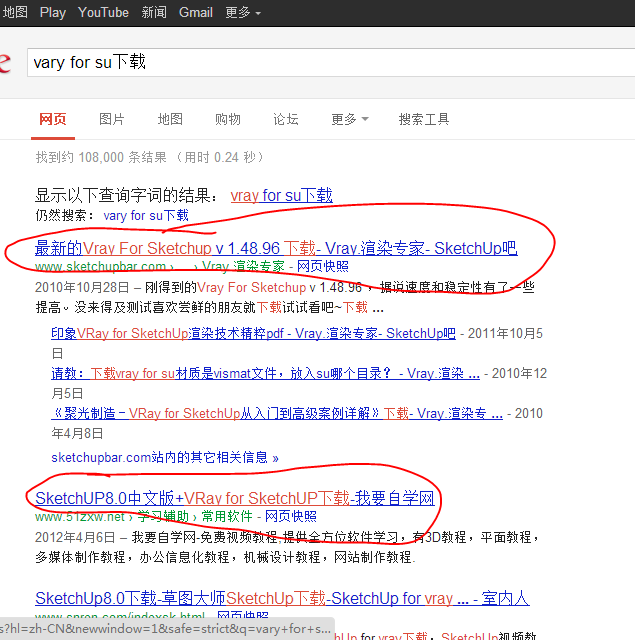
Task: Go to YouTube from the top bar
Action: click(103, 12)
